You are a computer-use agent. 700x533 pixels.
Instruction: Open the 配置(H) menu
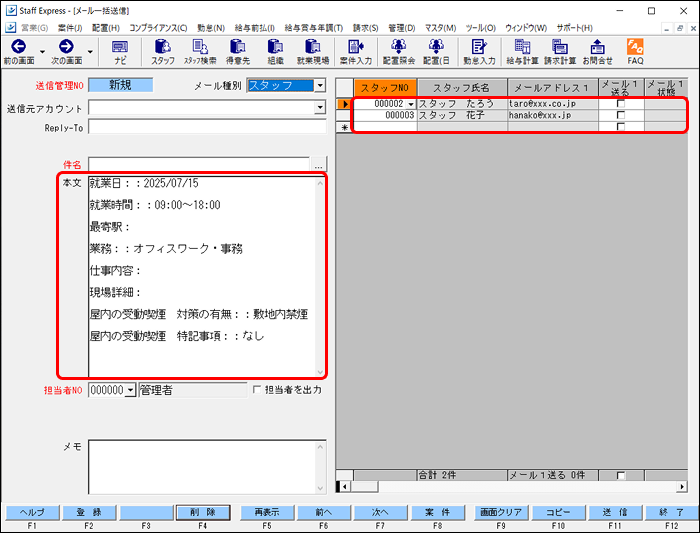point(106,28)
